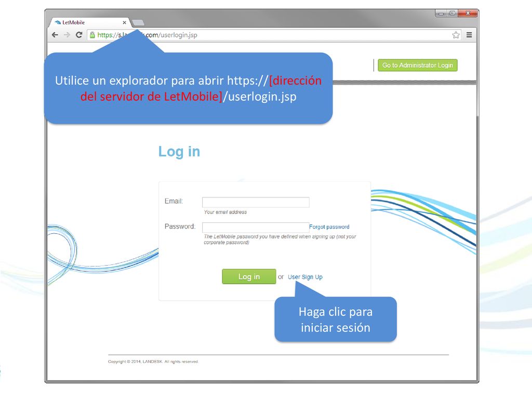Open the User Sign Up link

pos(305,277)
